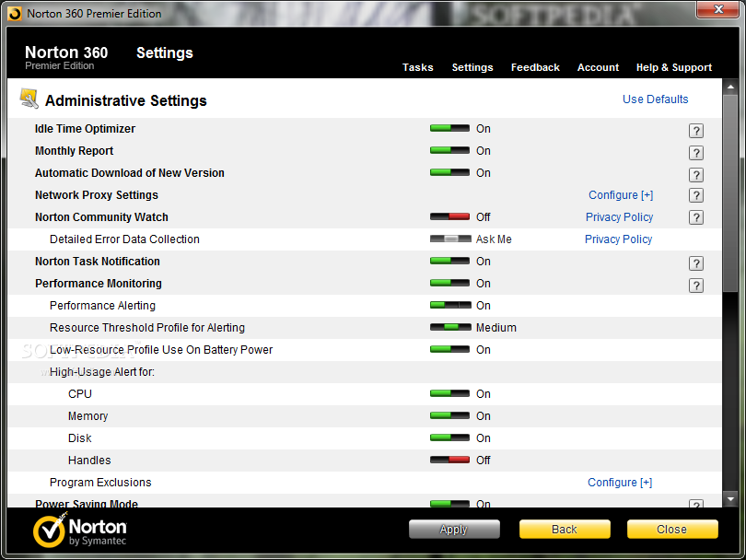The height and width of the screenshot is (560, 746).
Task: Click the Network Proxy Settings label
Action: click(97, 195)
